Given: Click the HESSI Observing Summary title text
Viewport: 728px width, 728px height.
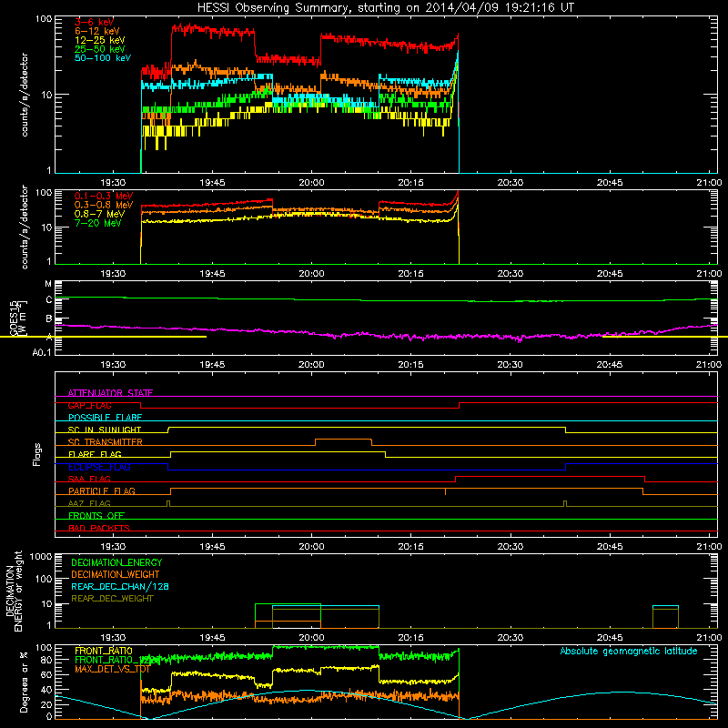Looking at the screenshot, I should [x=385, y=7].
